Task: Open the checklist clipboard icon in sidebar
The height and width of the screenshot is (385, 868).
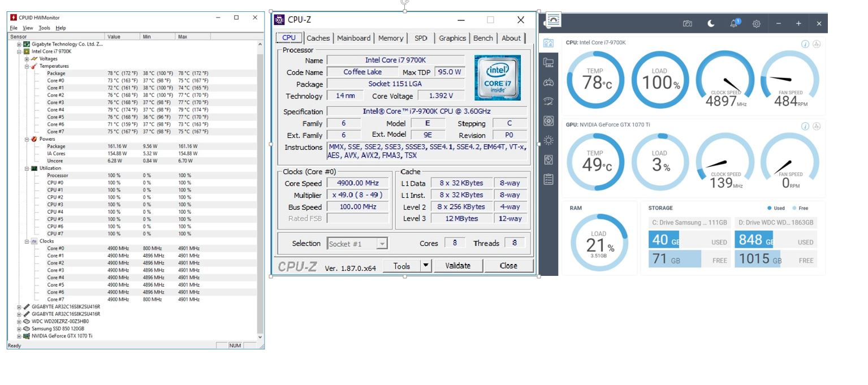Action: point(549,179)
